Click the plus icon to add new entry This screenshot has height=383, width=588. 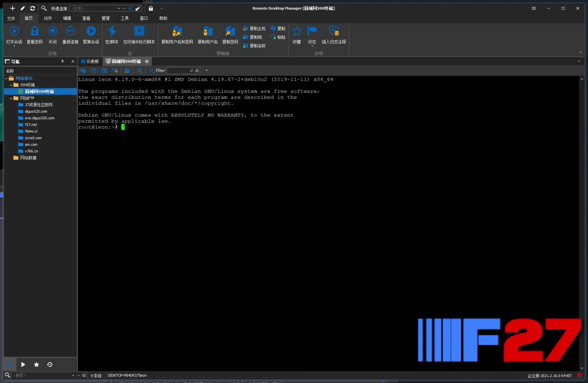pyautogui.click(x=12, y=8)
